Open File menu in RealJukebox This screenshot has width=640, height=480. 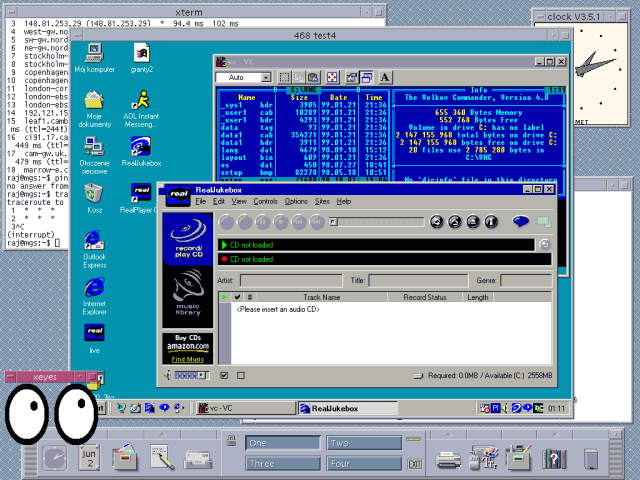200,201
